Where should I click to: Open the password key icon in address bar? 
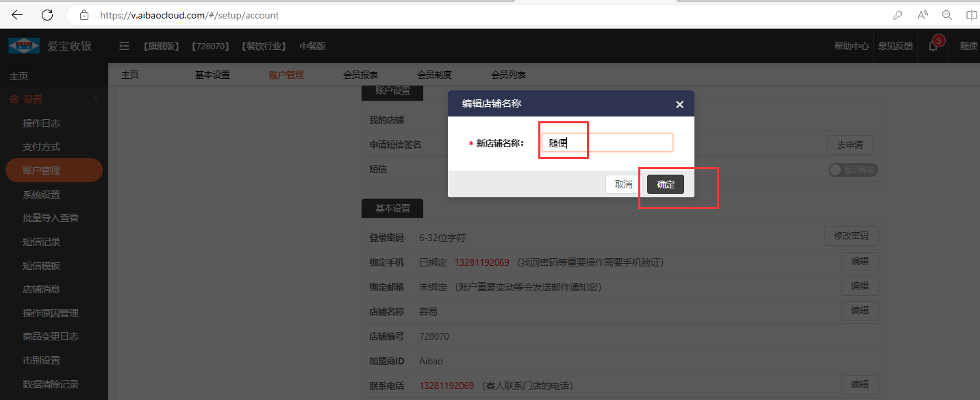point(897,15)
